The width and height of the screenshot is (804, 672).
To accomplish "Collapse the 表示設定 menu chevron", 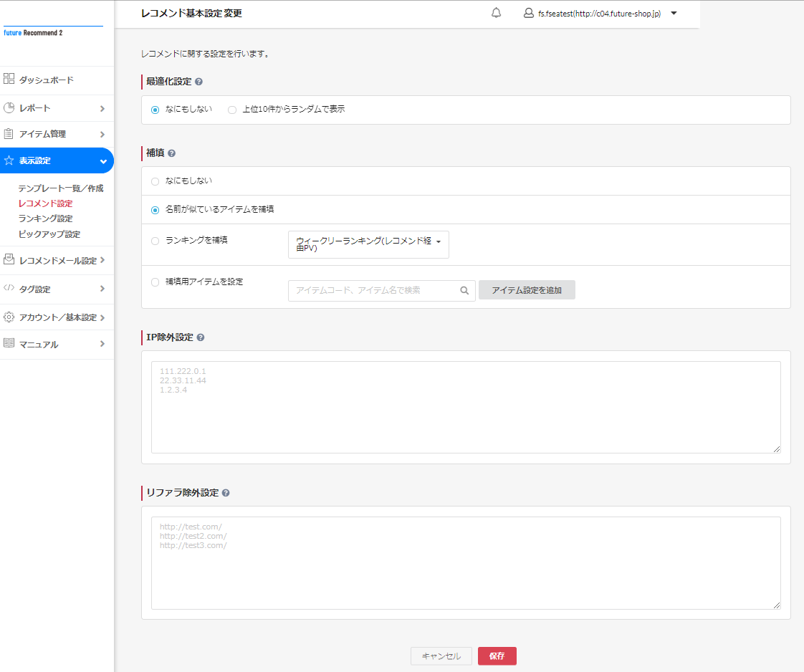I will 103,161.
